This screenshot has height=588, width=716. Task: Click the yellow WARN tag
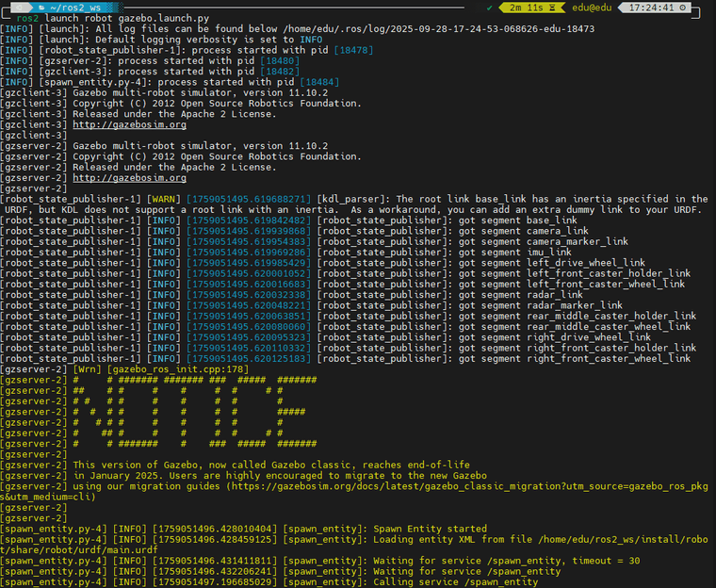(x=165, y=199)
